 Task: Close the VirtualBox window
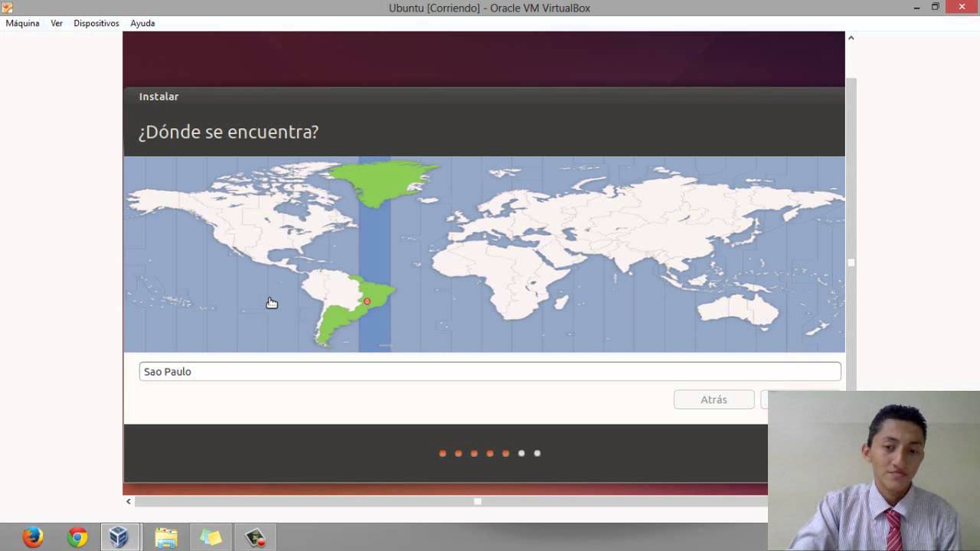(962, 8)
